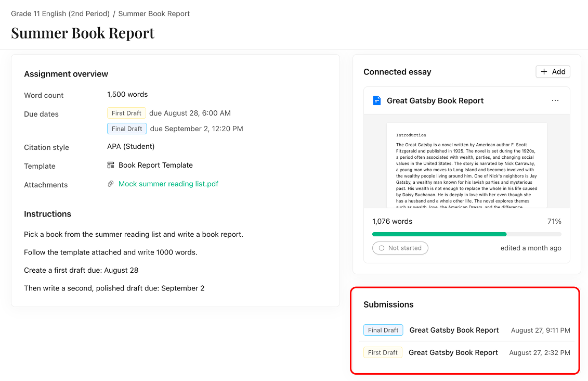Click the Instructions heading

48,214
